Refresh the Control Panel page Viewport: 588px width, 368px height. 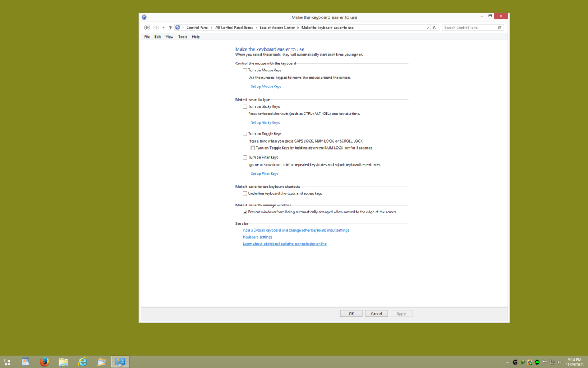click(434, 28)
